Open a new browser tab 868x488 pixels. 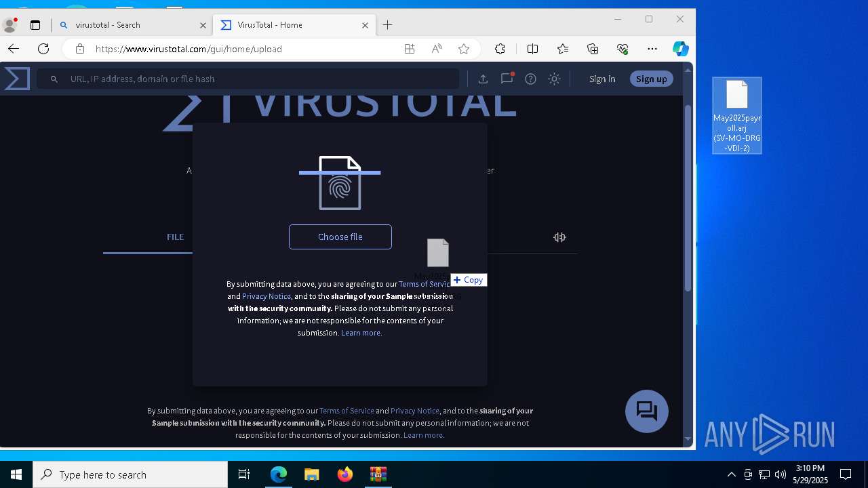coord(388,25)
